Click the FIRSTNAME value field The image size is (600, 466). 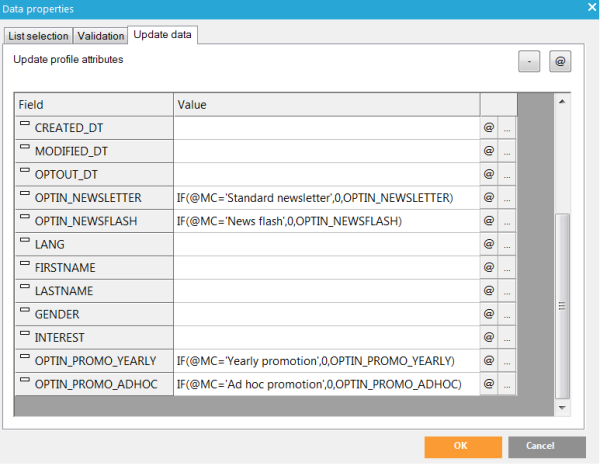326,268
